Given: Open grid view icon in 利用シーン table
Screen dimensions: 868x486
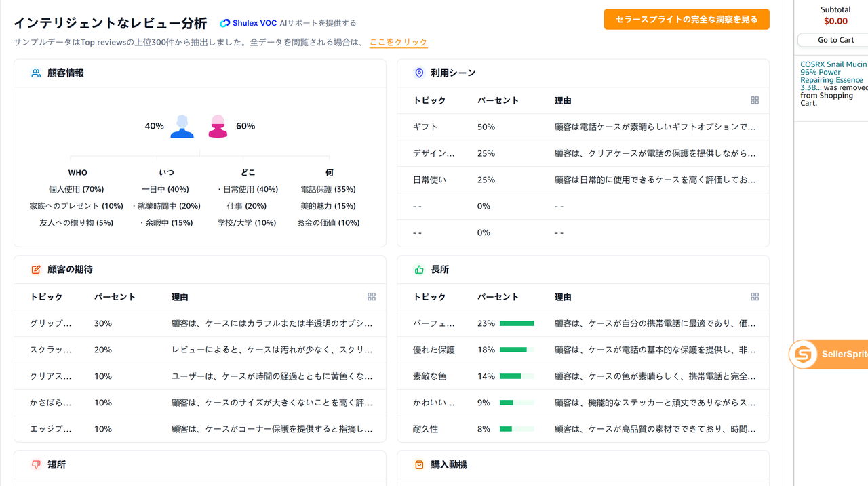Looking at the screenshot, I should (755, 100).
